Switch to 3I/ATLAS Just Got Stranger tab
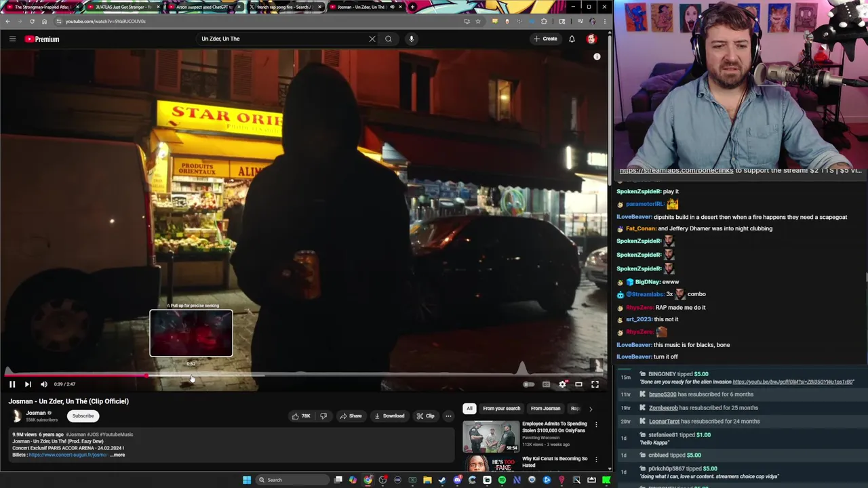Viewport: 868px width, 488px height. pyautogui.click(x=123, y=7)
